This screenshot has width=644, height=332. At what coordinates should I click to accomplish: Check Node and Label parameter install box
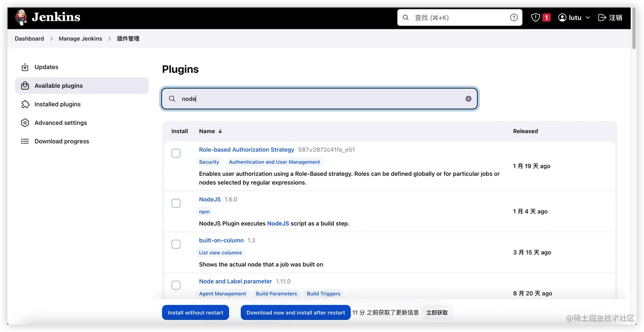(176, 285)
